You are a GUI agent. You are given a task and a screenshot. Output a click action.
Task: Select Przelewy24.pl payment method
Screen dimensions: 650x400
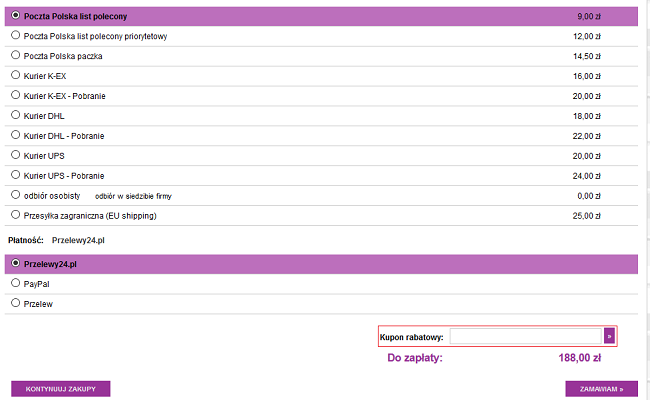(x=15, y=263)
